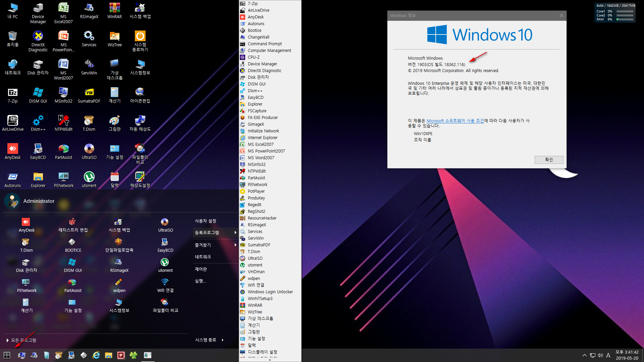The image size is (644, 362).
Task: Click the clock and date in taskbar
Action: 627,355
